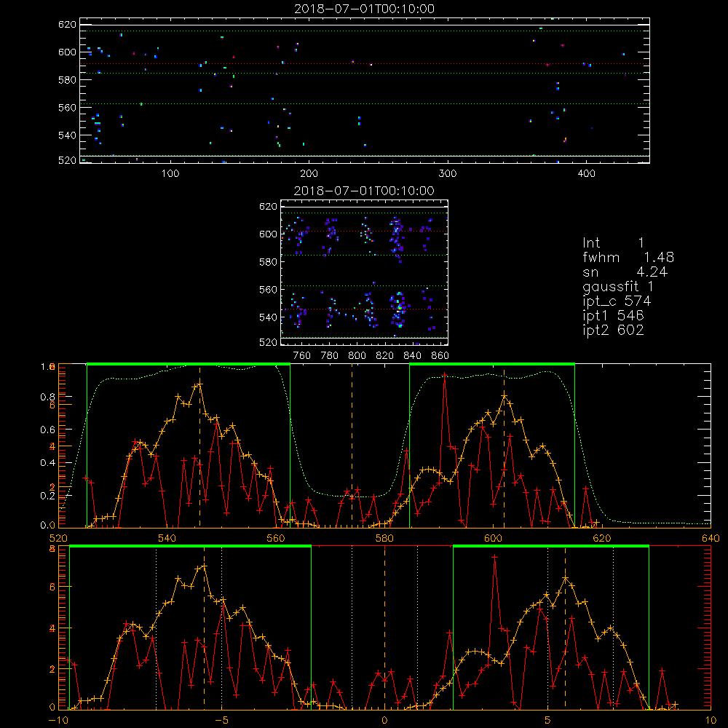The height and width of the screenshot is (728, 728).
Task: Click the -10 x-axis label of bottom plot
Action: coord(58,720)
